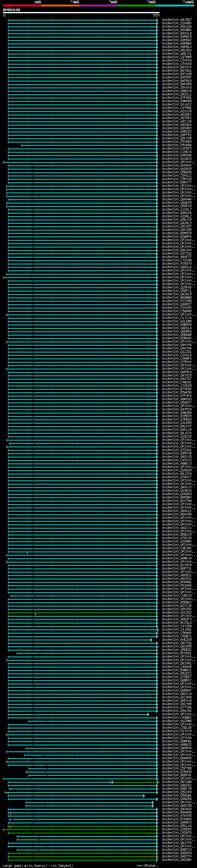Click the green alignment bar for UniRef100_Q0CUU2
Image resolution: width=197 pixels, height=868 pixels.
pos(83,612)
